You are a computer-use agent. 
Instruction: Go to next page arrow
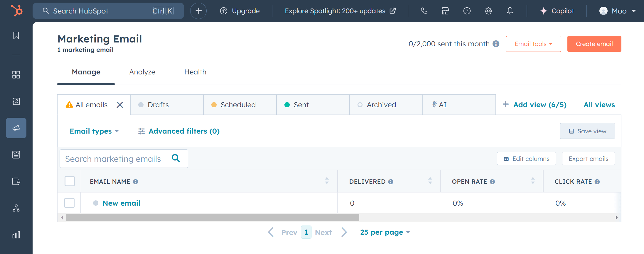(344, 232)
